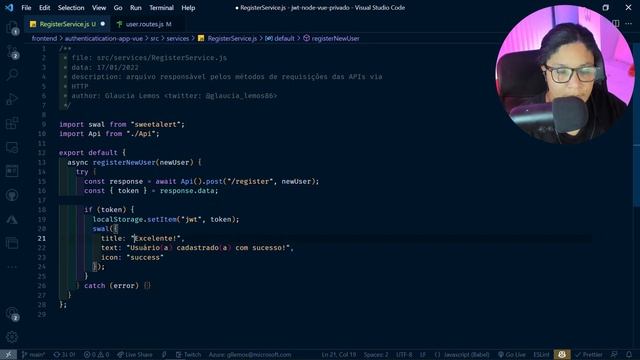Click the editor minimap scrollbar

click(636, 124)
